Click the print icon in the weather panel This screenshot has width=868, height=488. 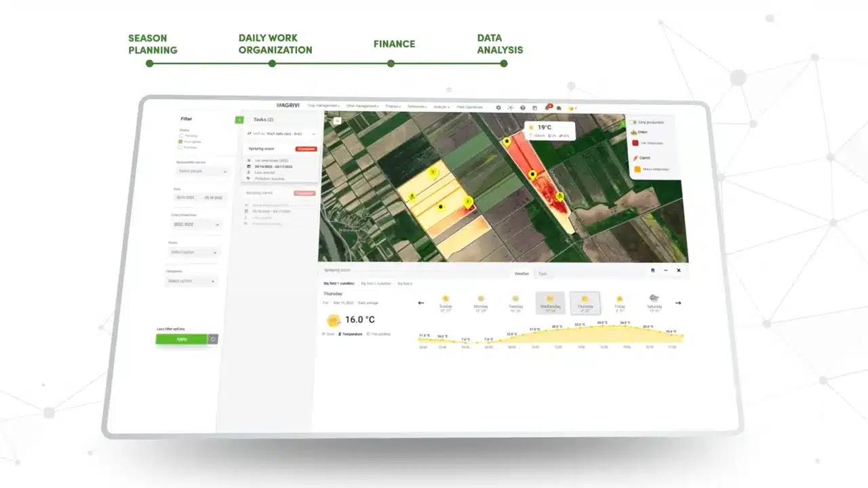(x=654, y=270)
